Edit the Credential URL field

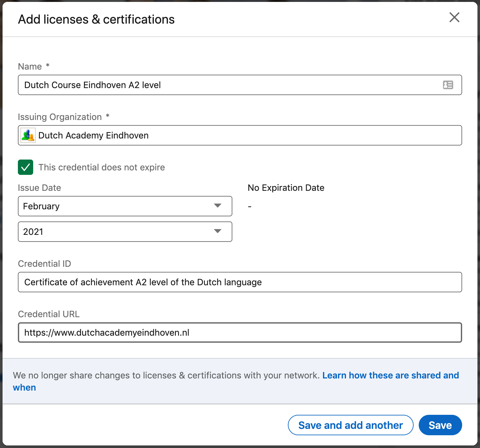(x=240, y=332)
